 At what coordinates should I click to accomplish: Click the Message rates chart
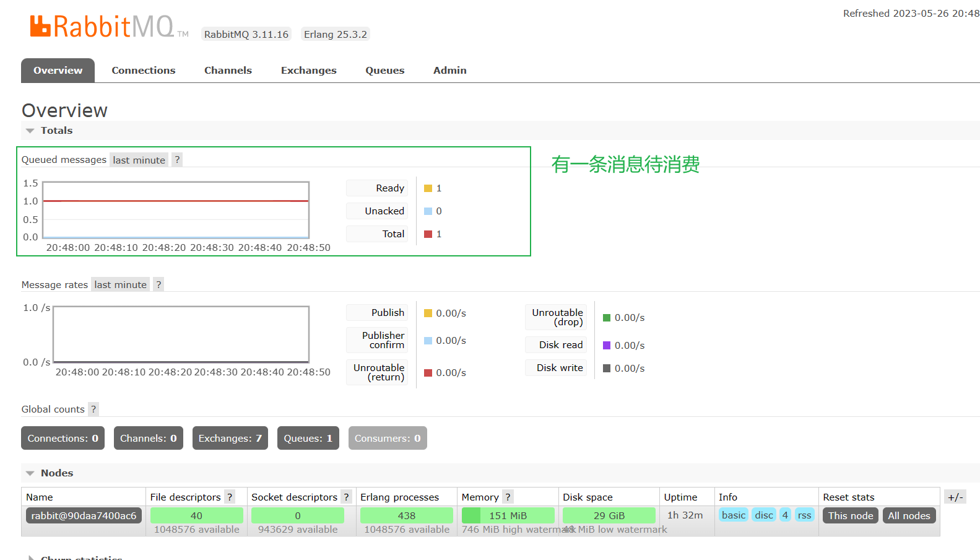point(181,335)
